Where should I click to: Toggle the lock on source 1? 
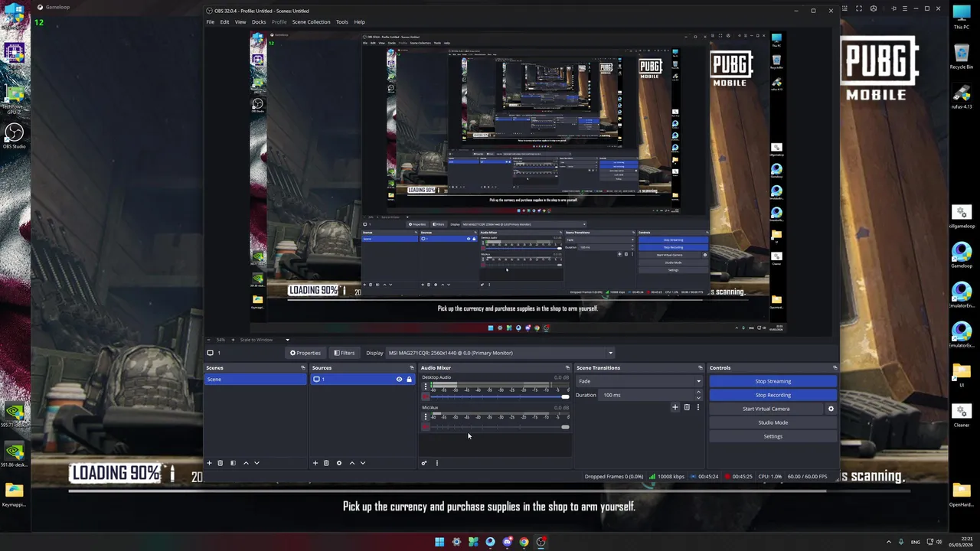point(409,380)
